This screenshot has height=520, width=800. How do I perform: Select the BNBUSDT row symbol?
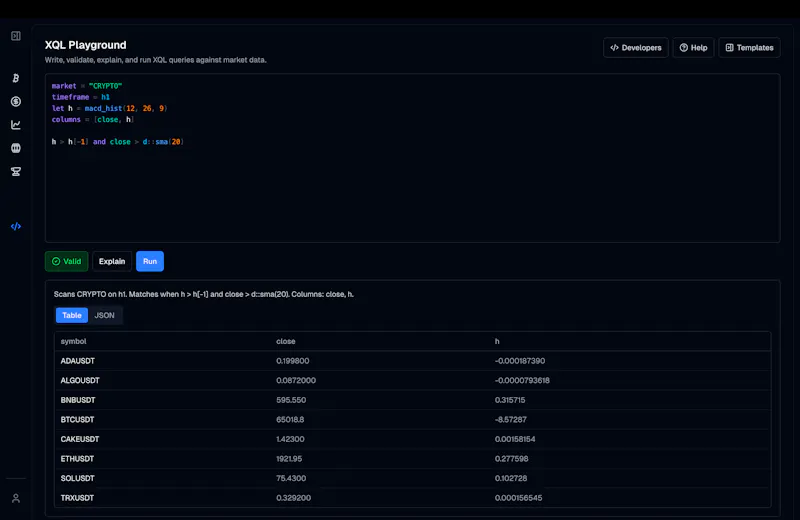pyautogui.click(x=78, y=400)
